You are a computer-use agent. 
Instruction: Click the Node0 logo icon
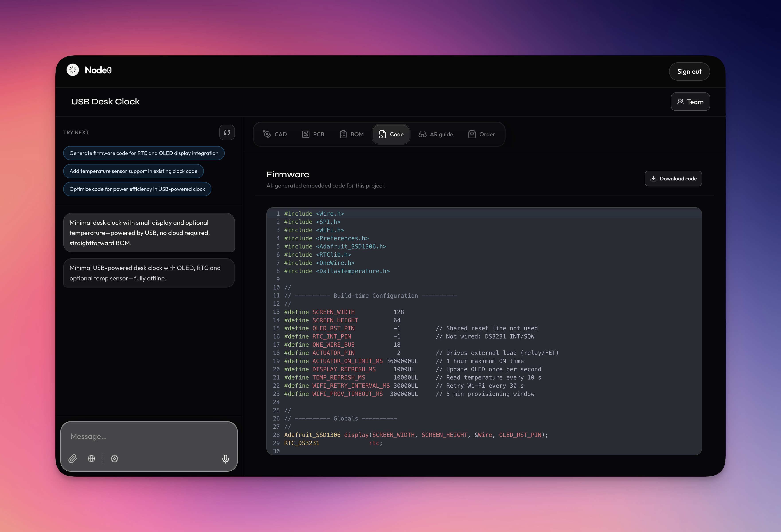click(x=73, y=70)
